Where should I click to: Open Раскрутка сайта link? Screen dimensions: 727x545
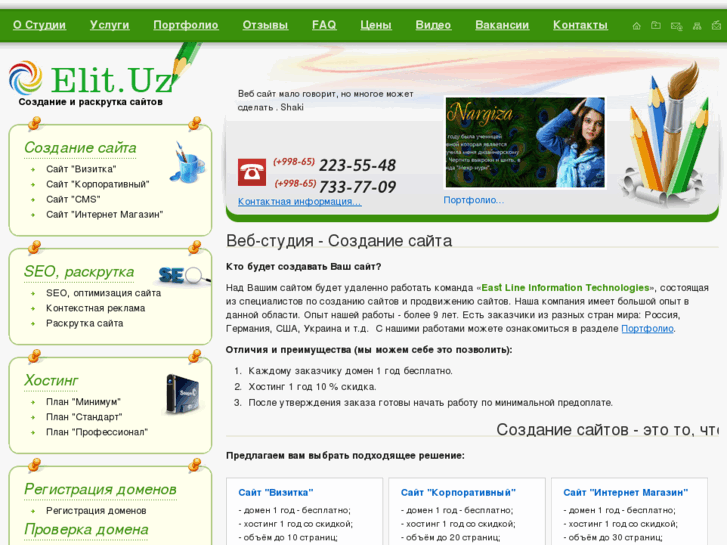click(x=84, y=323)
